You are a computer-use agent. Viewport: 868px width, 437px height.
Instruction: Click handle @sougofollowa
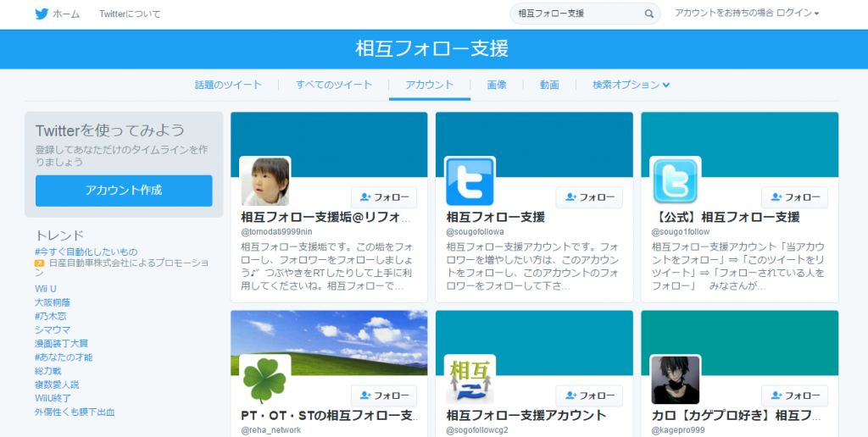(475, 232)
